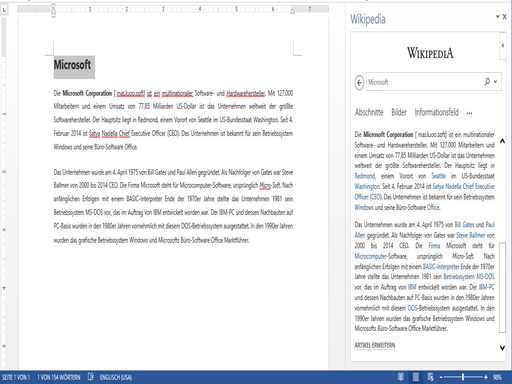This screenshot has width=512, height=384.
Task: Open the dropdown arrow next to search magnifier
Action: point(496,82)
